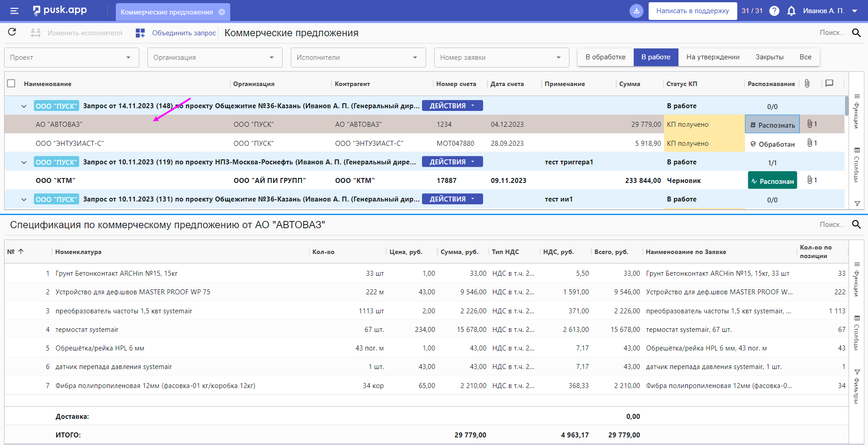Open attachment paperclip in АО "АВТОВАЗ" row
868x446 pixels.
point(810,124)
